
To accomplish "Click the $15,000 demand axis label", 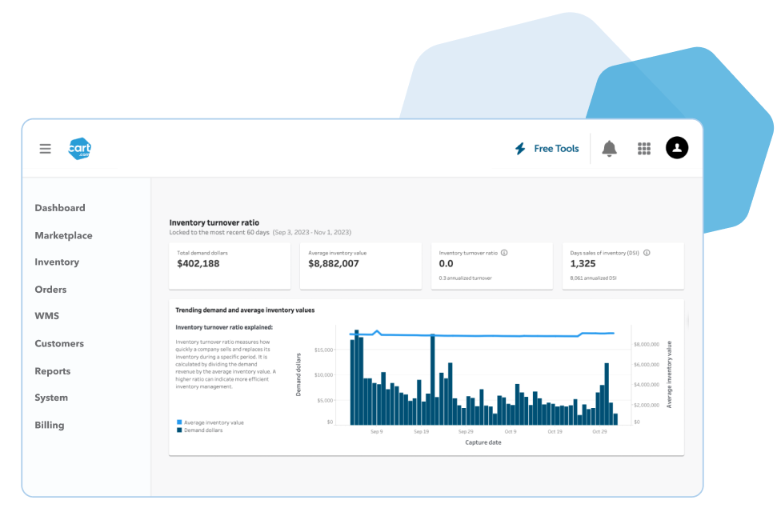I will pyautogui.click(x=323, y=350).
